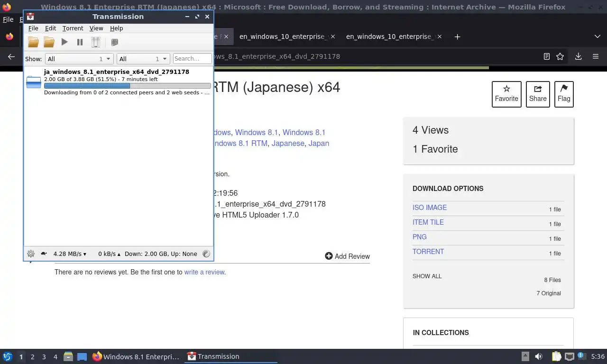Click the Transmission taskbar window button

point(231,356)
